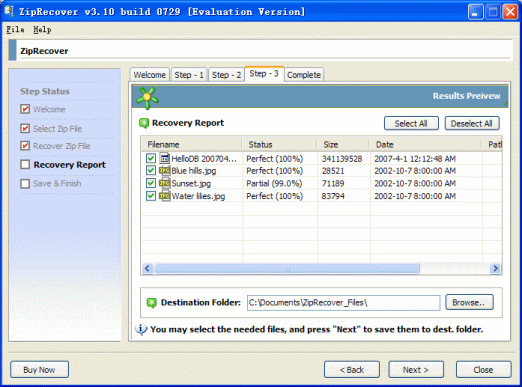This screenshot has width=522, height=387.
Task: Click the Welcome step status checkbox
Action: (x=25, y=109)
